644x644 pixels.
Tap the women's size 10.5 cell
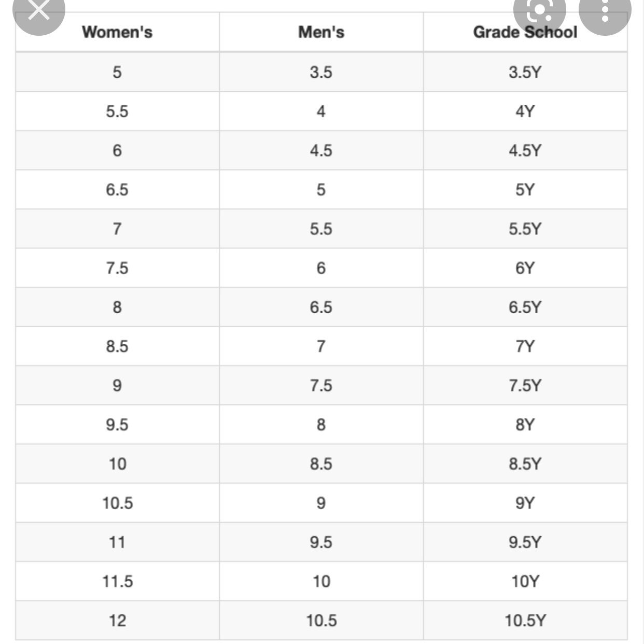[117, 503]
